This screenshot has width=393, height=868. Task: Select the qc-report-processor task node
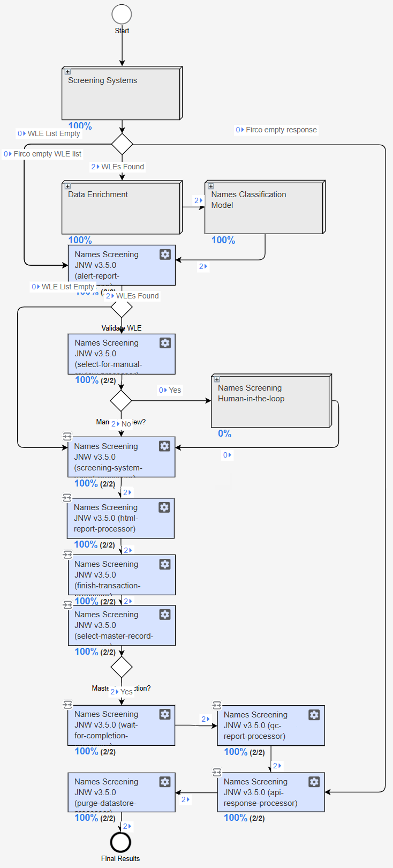[x=271, y=725]
